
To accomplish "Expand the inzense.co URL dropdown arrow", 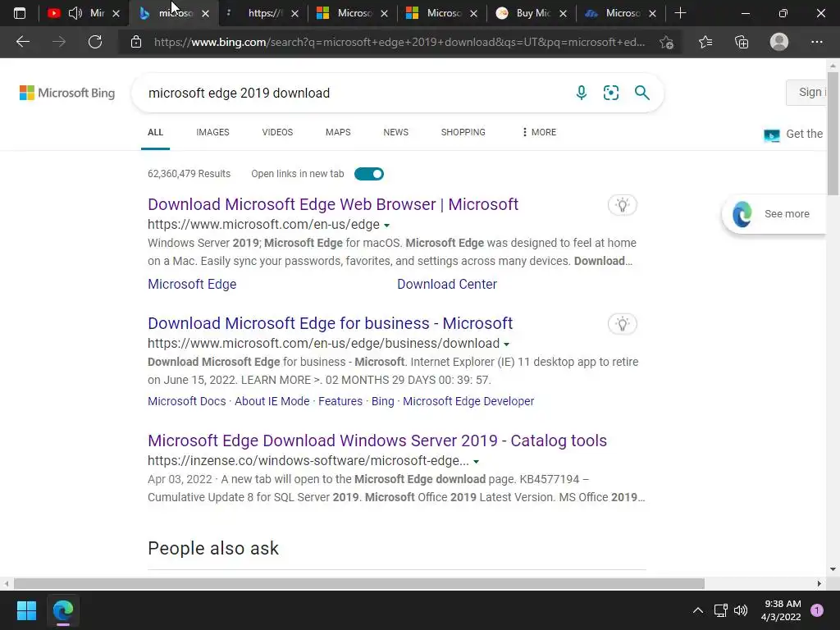I will coord(476,462).
